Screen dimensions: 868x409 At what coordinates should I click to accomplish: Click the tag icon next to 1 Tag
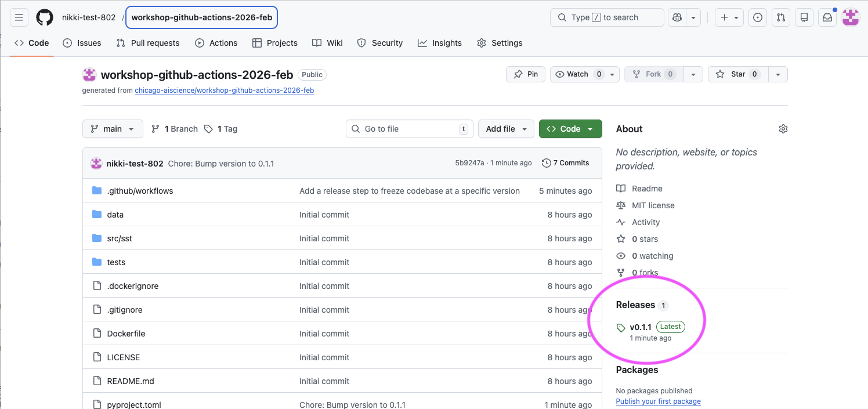click(208, 128)
